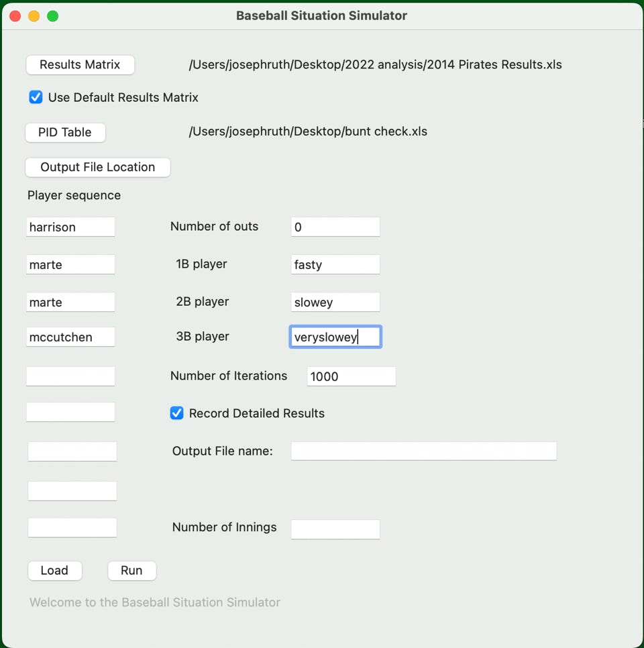Click the 1B player label
Viewport: 644px width, 648px height.
pyautogui.click(x=201, y=264)
